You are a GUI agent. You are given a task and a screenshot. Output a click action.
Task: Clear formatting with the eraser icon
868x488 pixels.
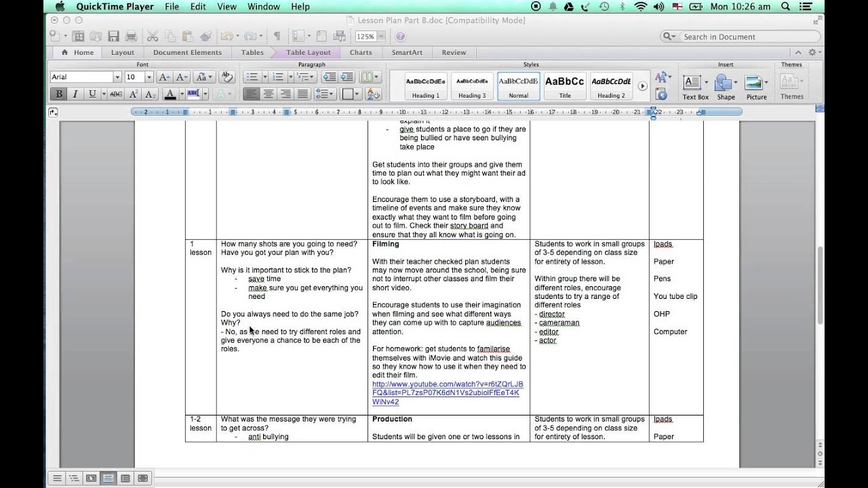226,77
